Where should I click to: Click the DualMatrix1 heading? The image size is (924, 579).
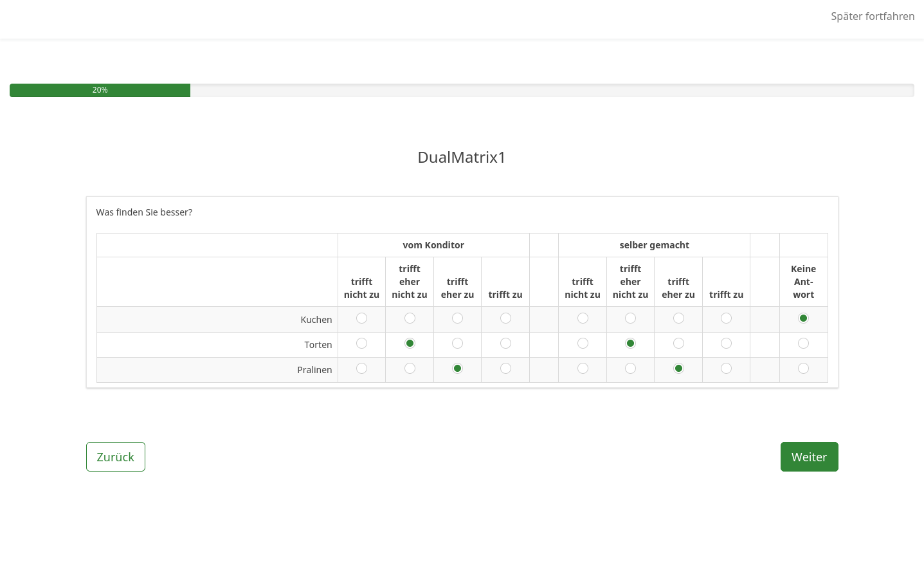(462, 158)
